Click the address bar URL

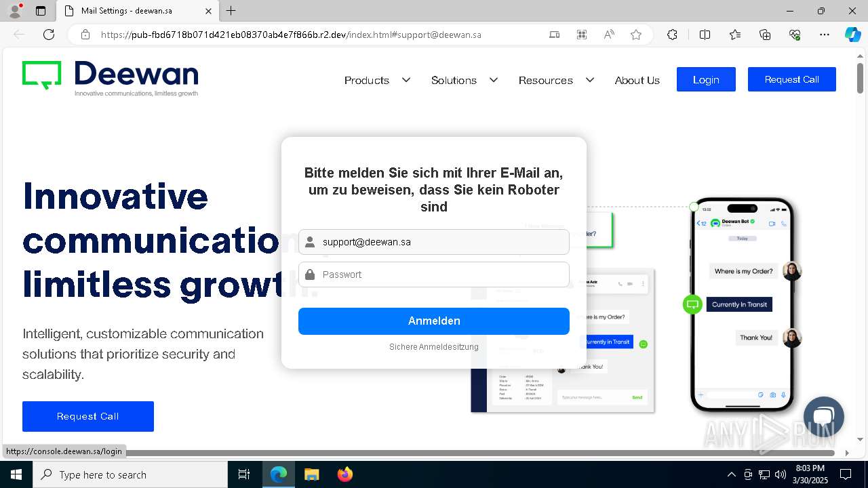(291, 35)
